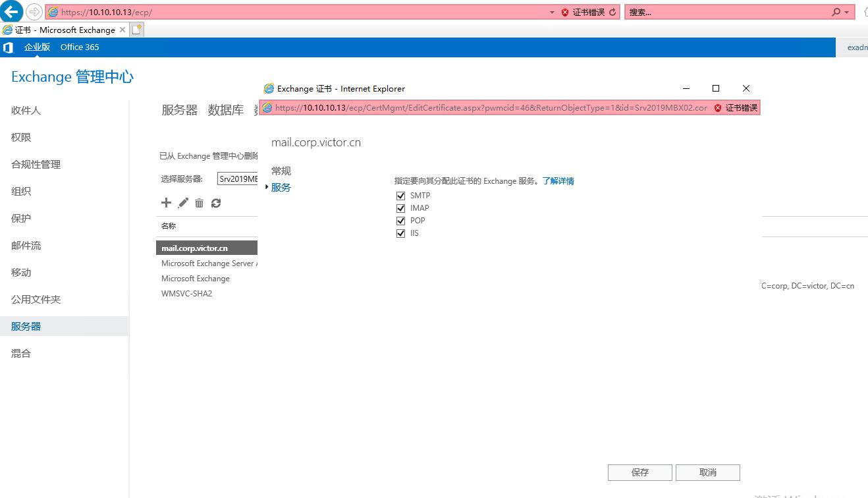The image size is (868, 498).
Task: Open the 了解详情 help link
Action: [558, 180]
